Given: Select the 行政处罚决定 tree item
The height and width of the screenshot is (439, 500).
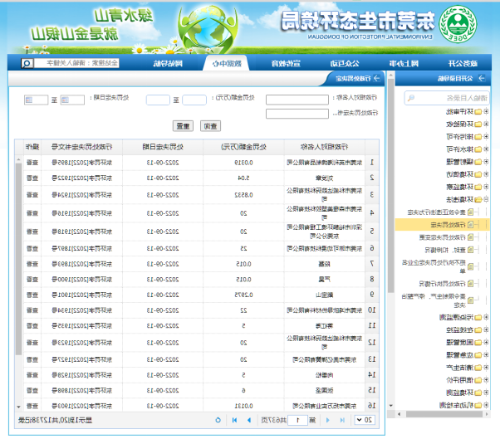Looking at the screenshot, I should coord(448,225).
